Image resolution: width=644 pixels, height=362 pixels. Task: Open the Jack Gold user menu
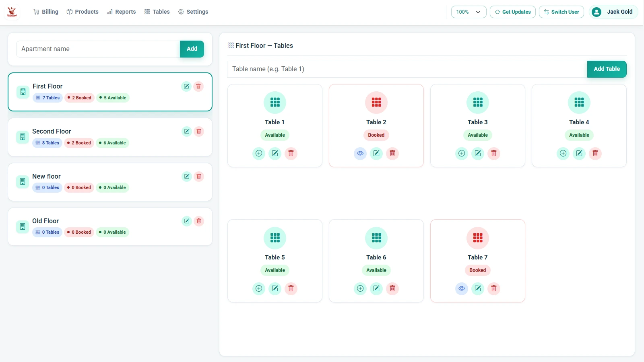coord(613,12)
